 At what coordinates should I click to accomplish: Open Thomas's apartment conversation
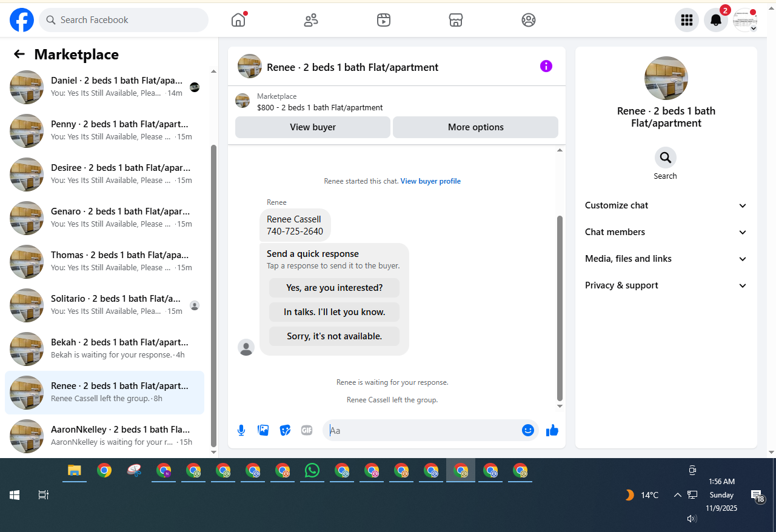click(104, 262)
